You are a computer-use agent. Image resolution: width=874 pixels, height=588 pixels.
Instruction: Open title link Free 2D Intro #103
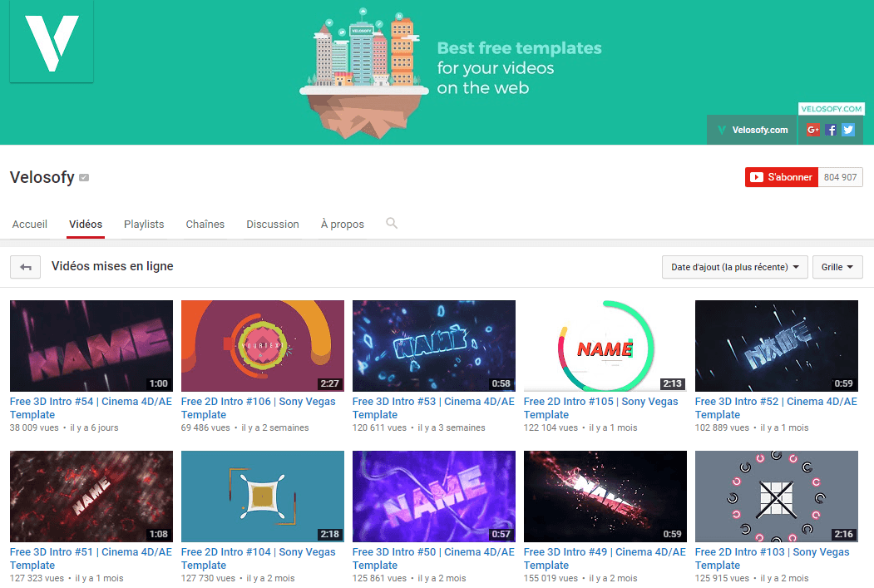coord(772,558)
